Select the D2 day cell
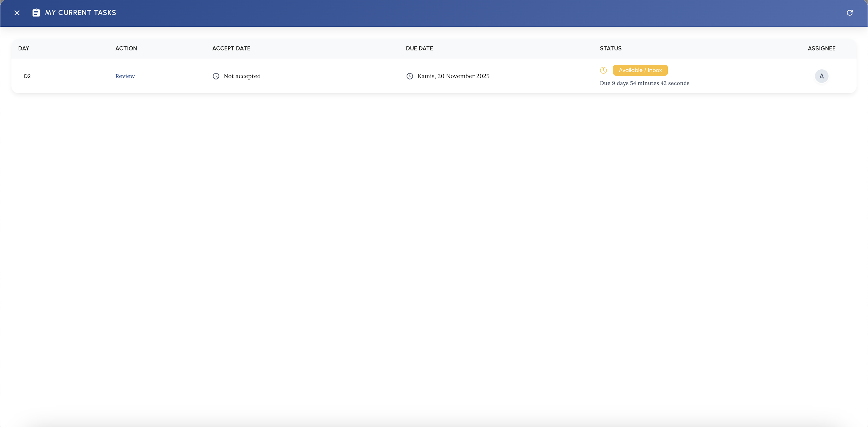This screenshot has height=427, width=868. coord(27,76)
